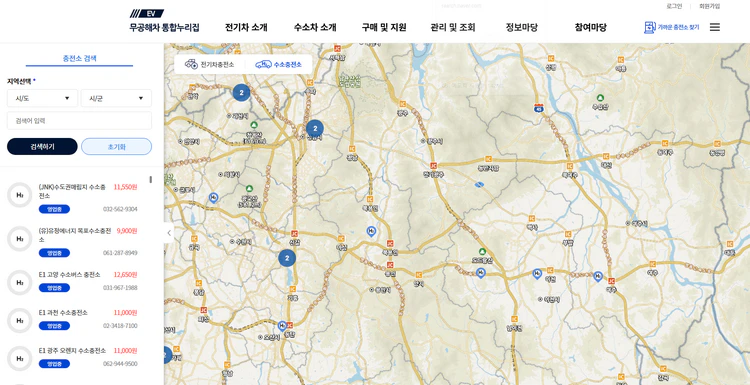750x385 pixels.
Task: Click H2 icon for E1 과천 수소충전소
Action: point(20,320)
